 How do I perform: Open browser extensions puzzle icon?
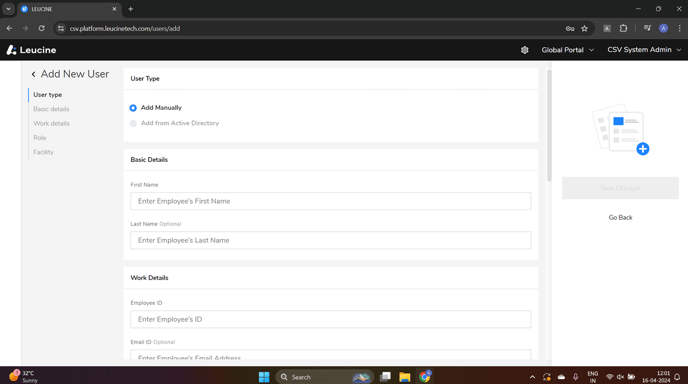[x=623, y=29]
